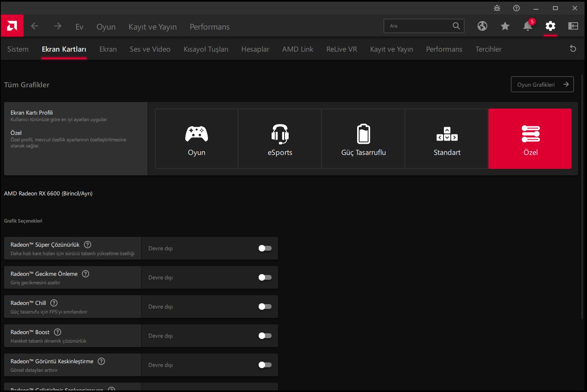587x392 pixels.
Task: Go forward with the right arrow
Action: (x=58, y=26)
